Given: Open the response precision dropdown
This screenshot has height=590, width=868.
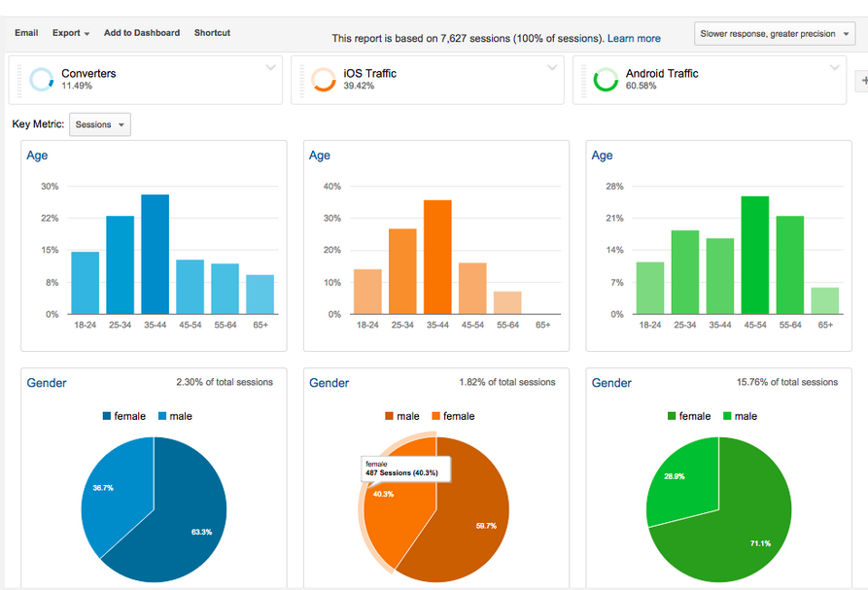Looking at the screenshot, I should [775, 34].
